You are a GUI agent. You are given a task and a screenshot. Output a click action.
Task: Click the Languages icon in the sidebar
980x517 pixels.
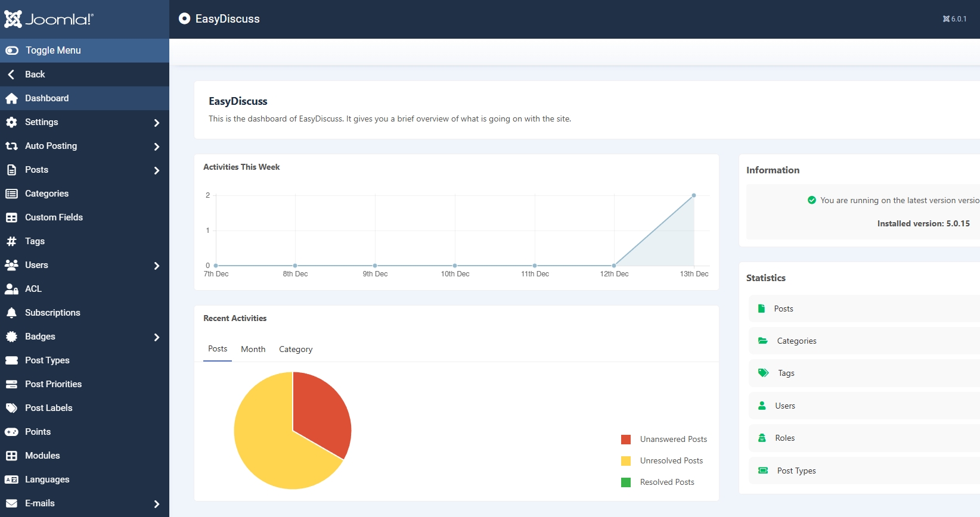[11, 479]
